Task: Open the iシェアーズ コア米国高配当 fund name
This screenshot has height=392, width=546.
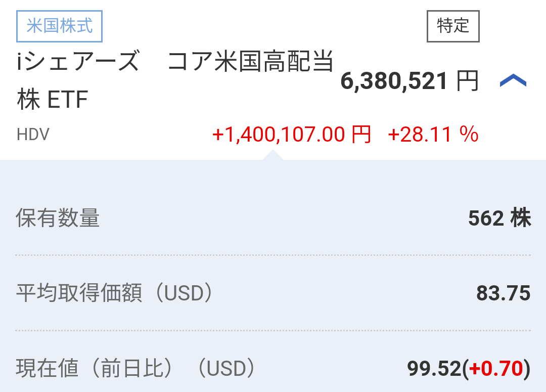Action: click(175, 62)
